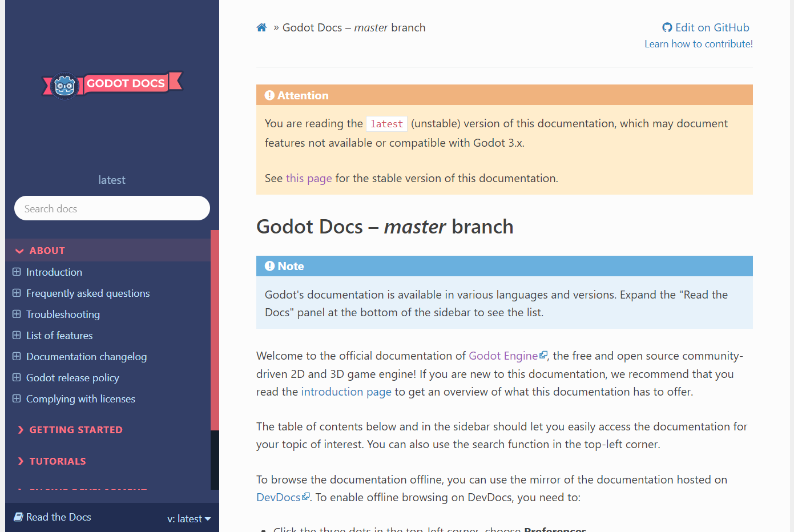Click the GitHub icon next to Edit on GitHub
Image resolution: width=794 pixels, height=532 pixels.
[x=667, y=27]
